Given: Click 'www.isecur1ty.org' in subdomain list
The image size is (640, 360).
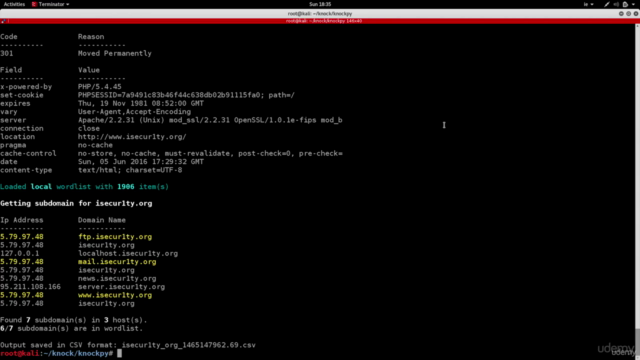Looking at the screenshot, I should 115,296.
